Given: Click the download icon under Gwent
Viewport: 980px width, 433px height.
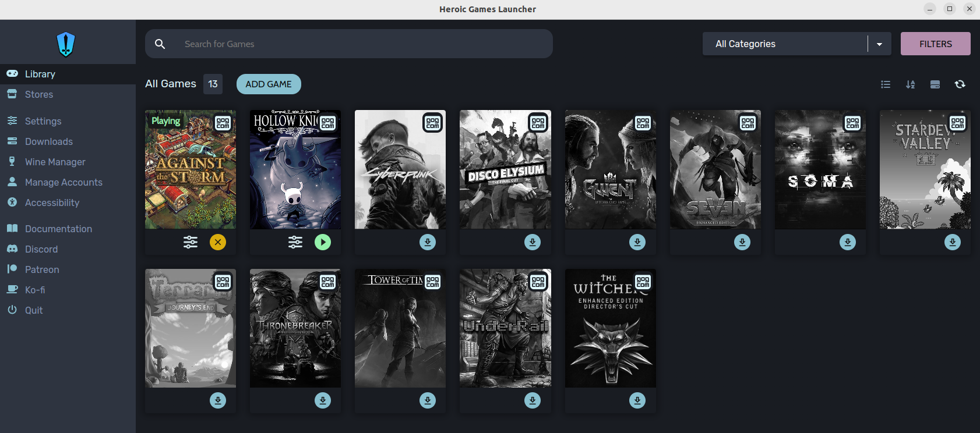Looking at the screenshot, I should pos(637,242).
